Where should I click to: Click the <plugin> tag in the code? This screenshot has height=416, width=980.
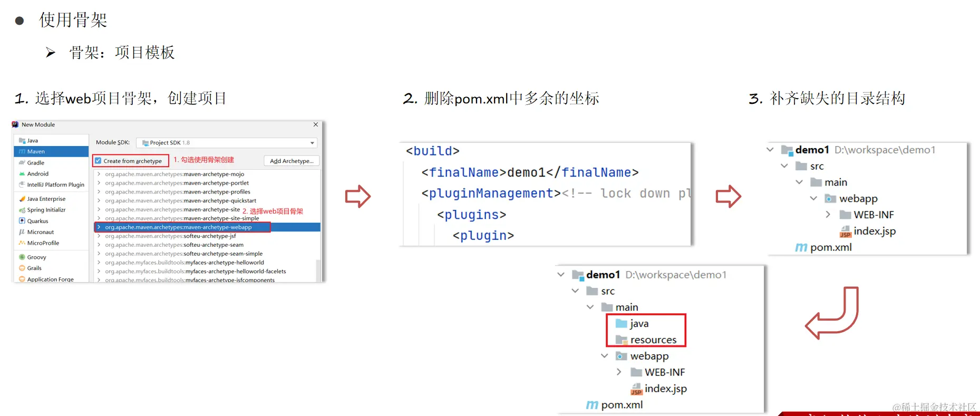483,236
